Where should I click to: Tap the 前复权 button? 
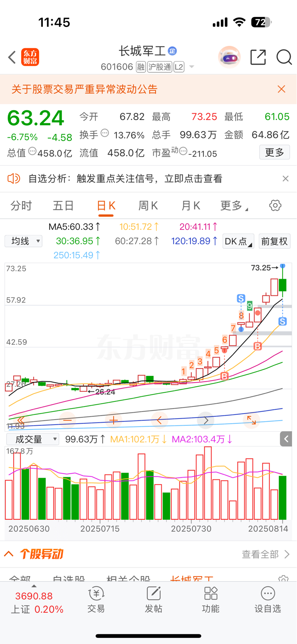click(274, 241)
